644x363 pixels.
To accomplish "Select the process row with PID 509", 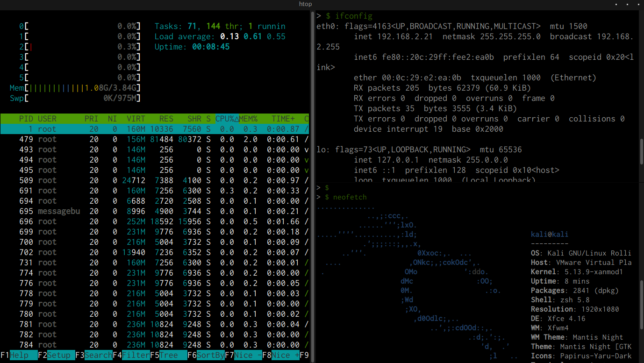I will pyautogui.click(x=154, y=180).
